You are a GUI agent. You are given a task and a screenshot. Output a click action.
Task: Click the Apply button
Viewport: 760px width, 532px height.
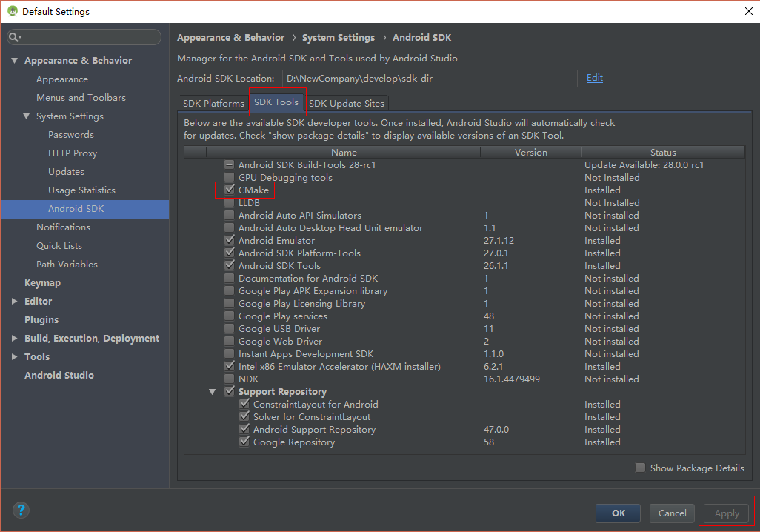(727, 513)
